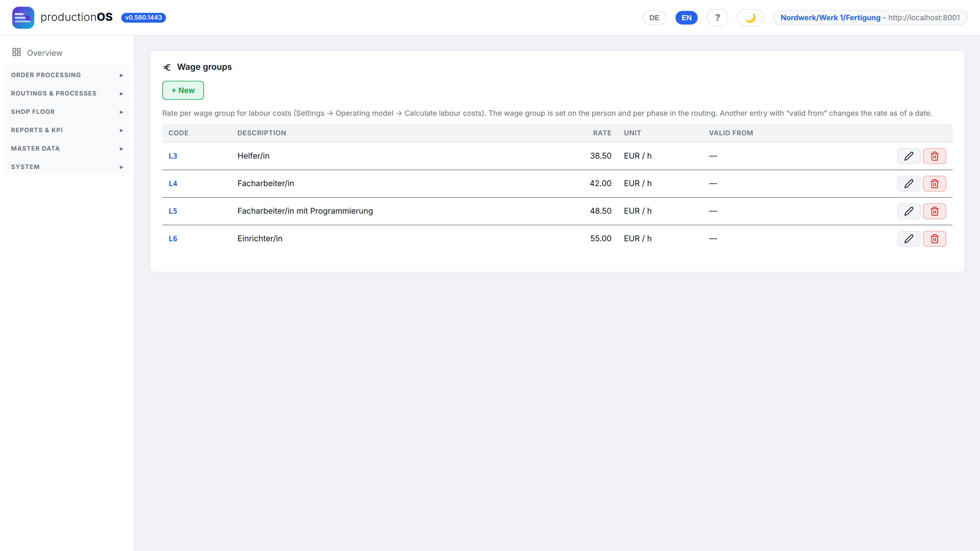
Task: Go to the Overview page
Action: (44, 53)
